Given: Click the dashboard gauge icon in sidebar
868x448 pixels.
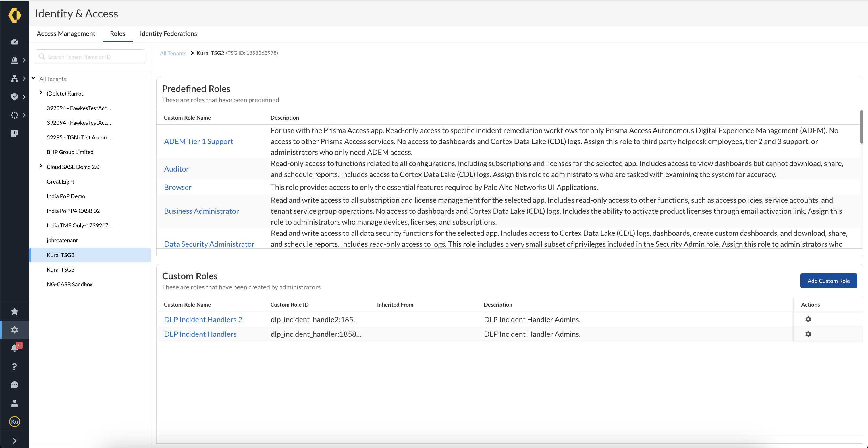Looking at the screenshot, I should 14,42.
